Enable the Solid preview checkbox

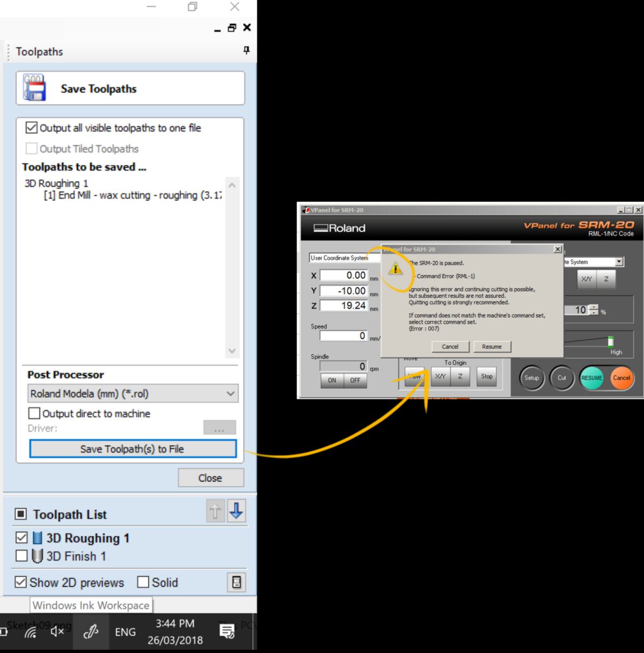click(x=143, y=582)
